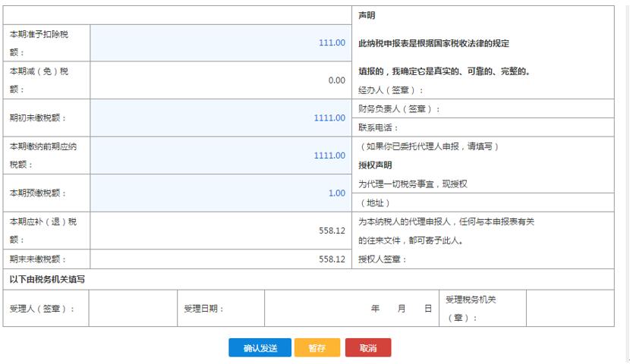Click the 本期缴纳前期应纳税额 amount field

coord(220,155)
